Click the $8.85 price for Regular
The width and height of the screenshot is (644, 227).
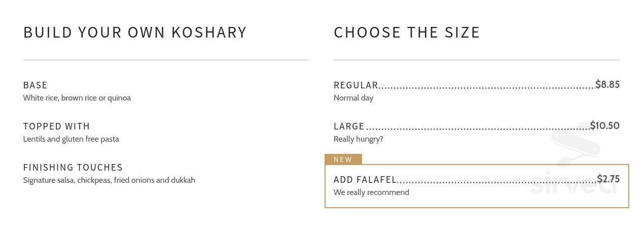click(x=607, y=84)
